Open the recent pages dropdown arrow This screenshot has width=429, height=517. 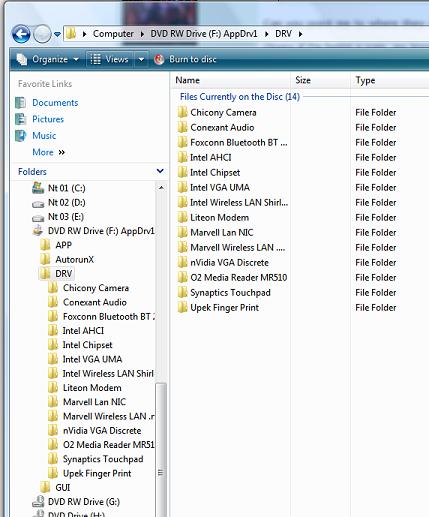point(57,34)
